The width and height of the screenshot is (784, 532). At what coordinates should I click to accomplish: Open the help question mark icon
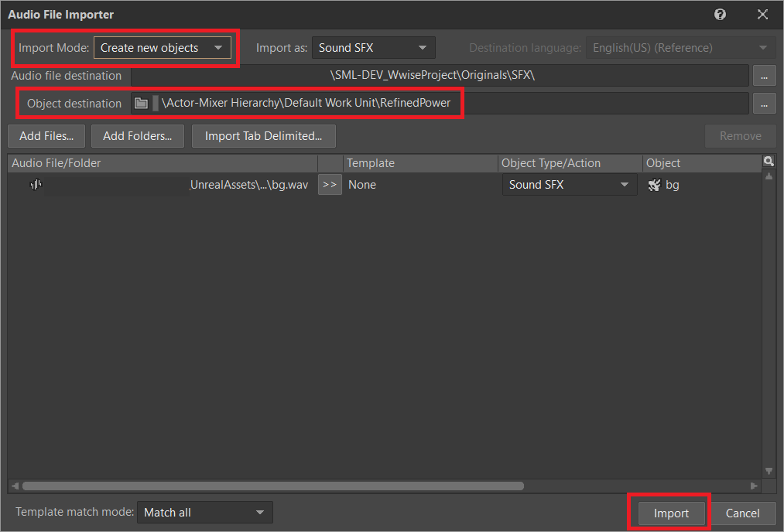pos(720,15)
